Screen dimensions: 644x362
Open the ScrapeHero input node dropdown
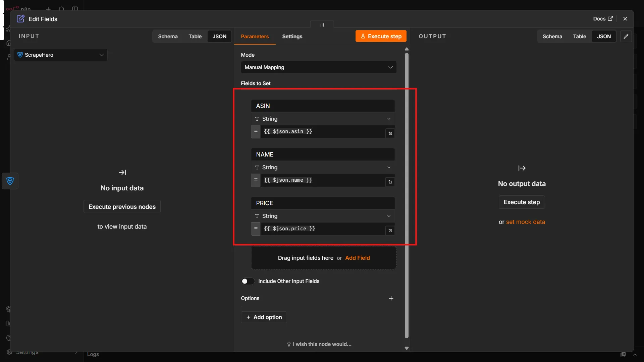[61, 55]
